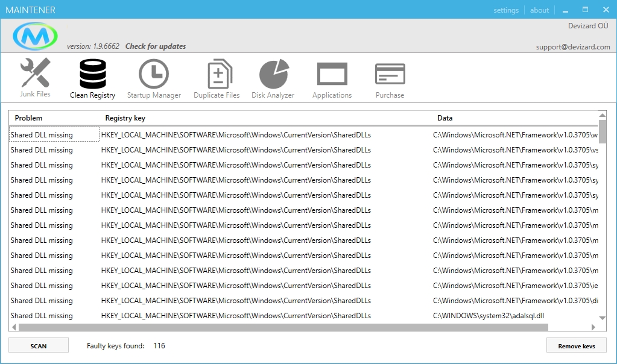Screen dimensions: 617x364
Task: Open settings in title bar
Action: pyautogui.click(x=505, y=10)
